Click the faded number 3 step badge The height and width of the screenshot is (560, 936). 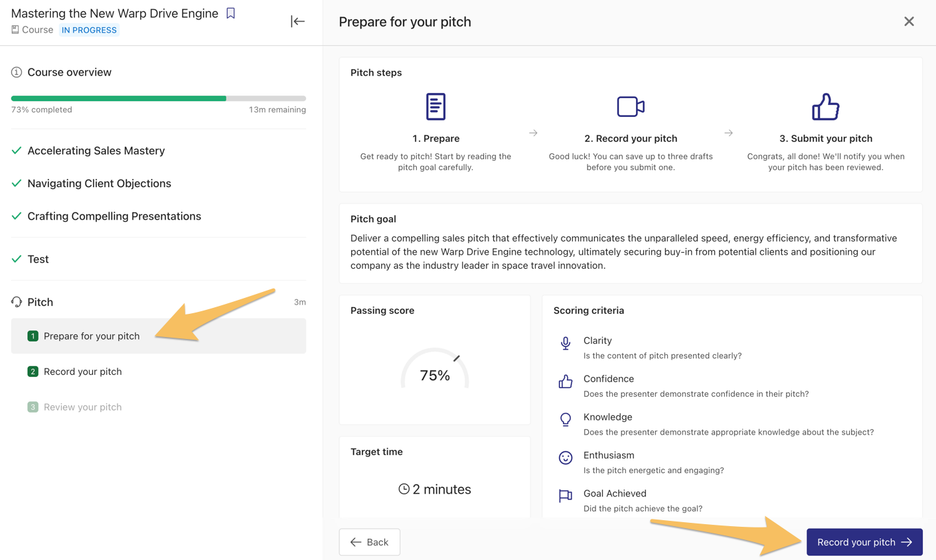pyautogui.click(x=33, y=407)
